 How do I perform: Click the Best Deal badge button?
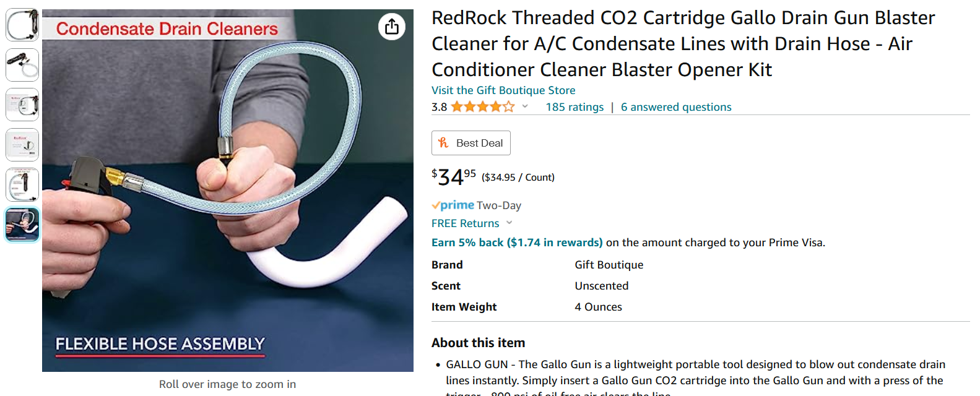click(471, 143)
